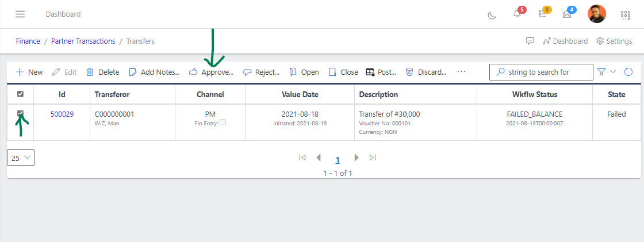Viewport: 644px width, 242px height.
Task: Sort by the Value Date column header
Action: [300, 94]
